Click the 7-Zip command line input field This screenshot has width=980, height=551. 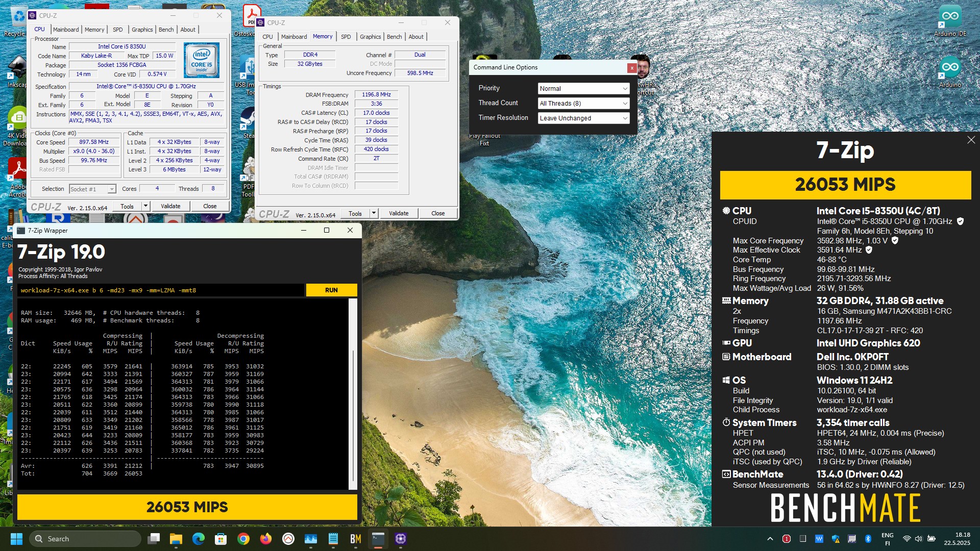click(161, 290)
